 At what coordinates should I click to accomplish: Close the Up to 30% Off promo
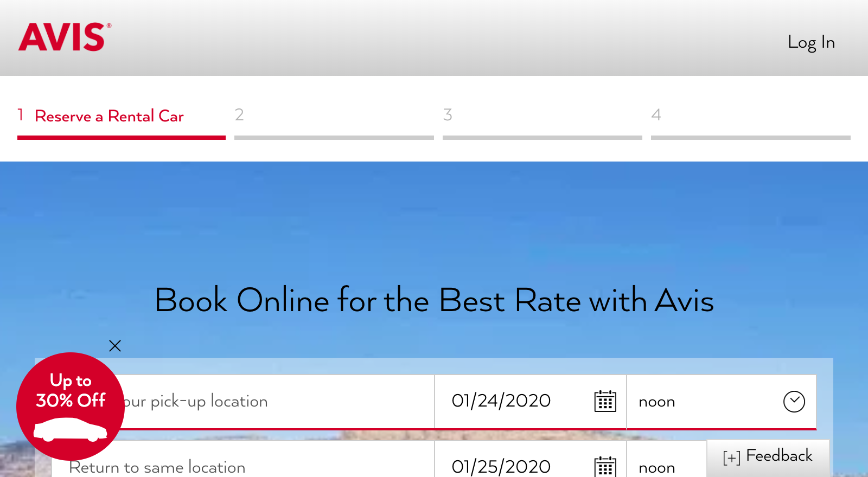[115, 346]
